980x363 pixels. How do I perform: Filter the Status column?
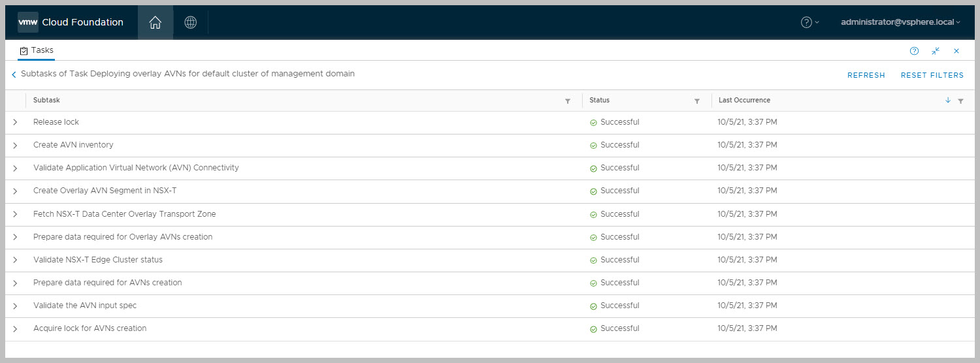point(697,101)
